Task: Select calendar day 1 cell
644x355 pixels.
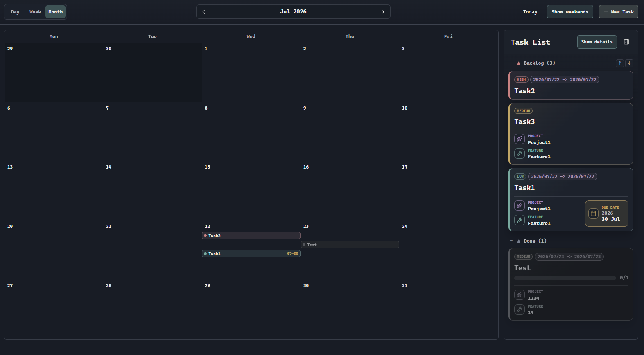Action: point(251,73)
